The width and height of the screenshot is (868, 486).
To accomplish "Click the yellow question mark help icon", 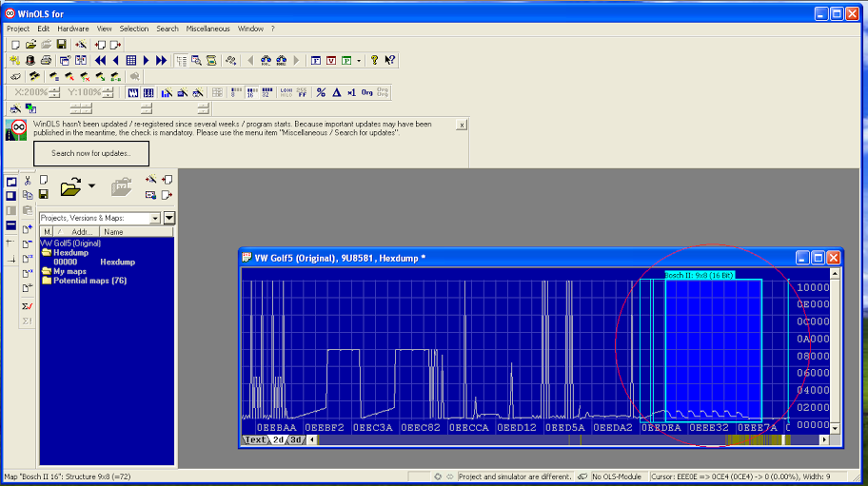I will [x=374, y=61].
